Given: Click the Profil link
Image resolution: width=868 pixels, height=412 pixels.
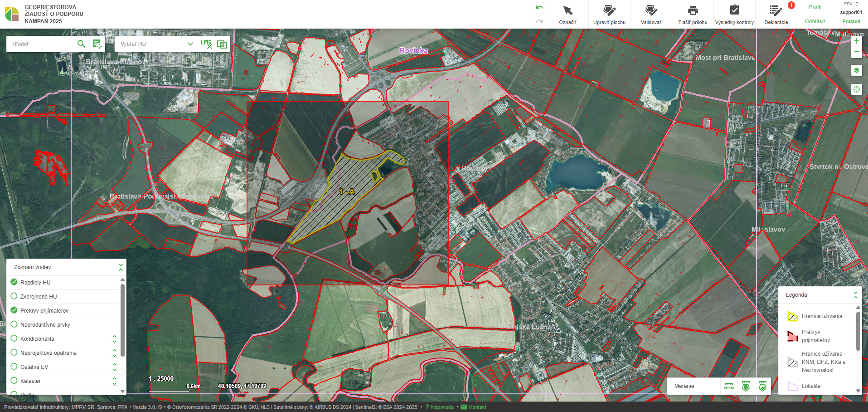Looking at the screenshot, I should pos(815,7).
